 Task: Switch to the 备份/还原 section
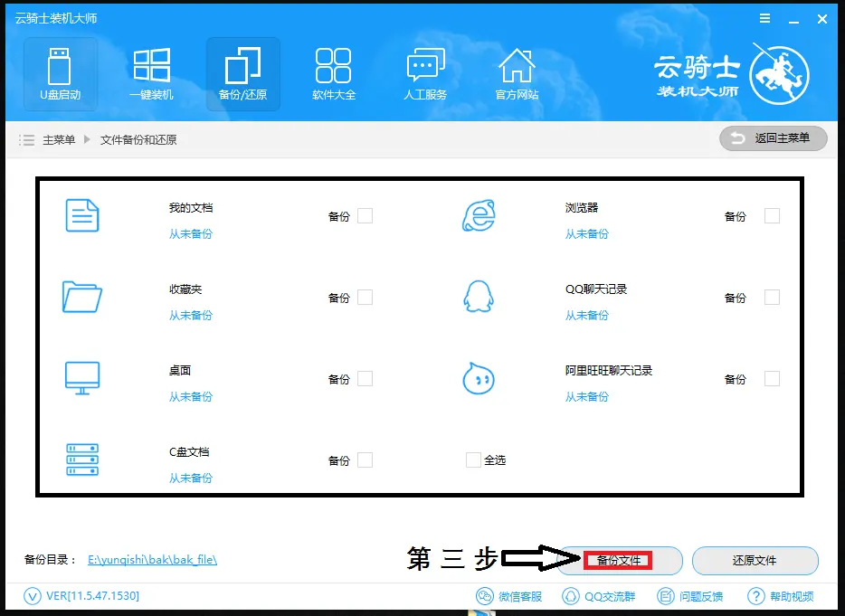point(243,74)
